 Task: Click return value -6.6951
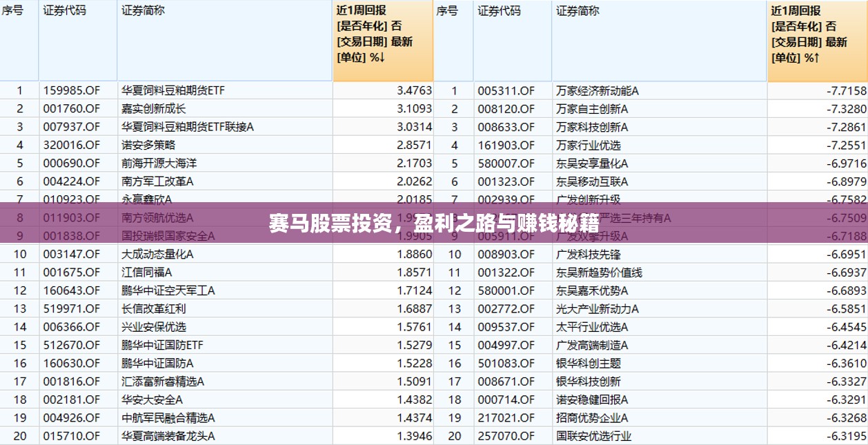(846, 254)
